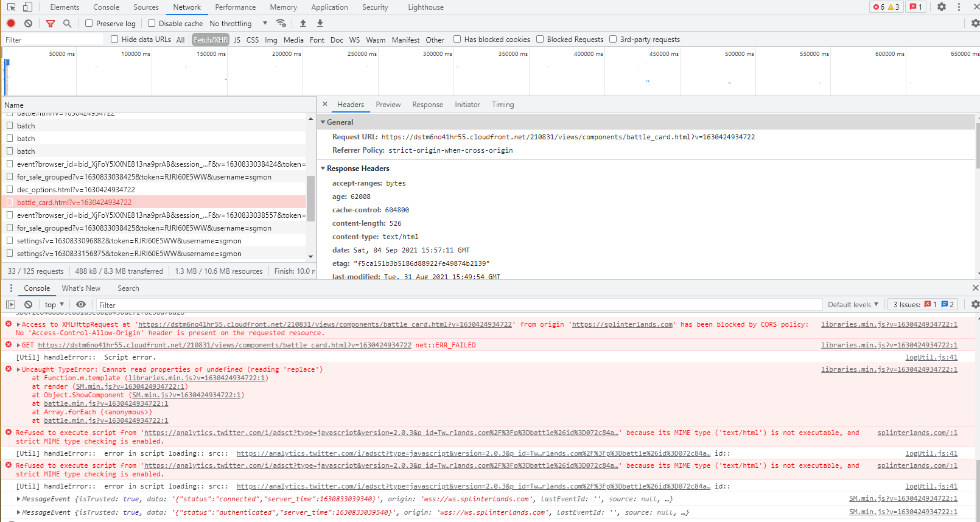The height and width of the screenshot is (522, 980).
Task: Close the console drawer
Action: click(975, 288)
